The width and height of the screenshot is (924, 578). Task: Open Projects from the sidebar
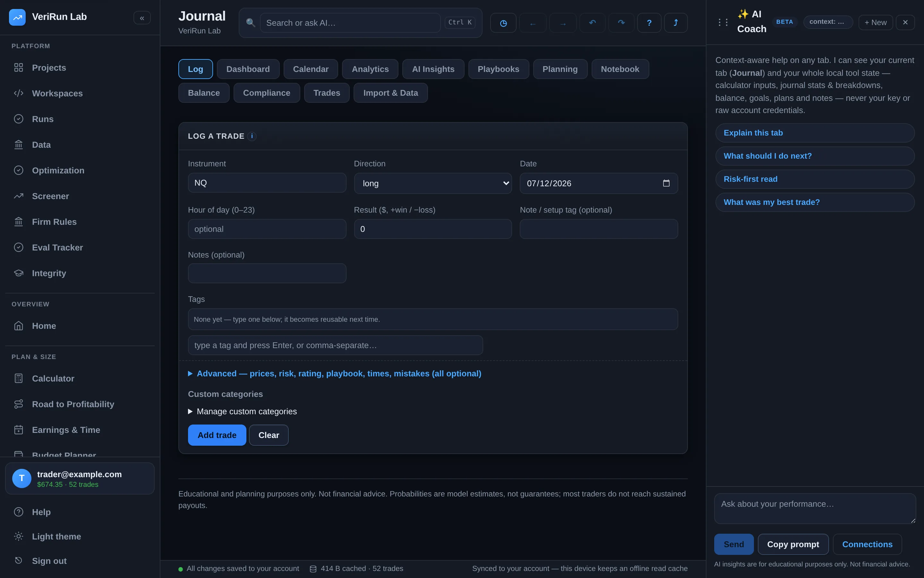click(80, 68)
